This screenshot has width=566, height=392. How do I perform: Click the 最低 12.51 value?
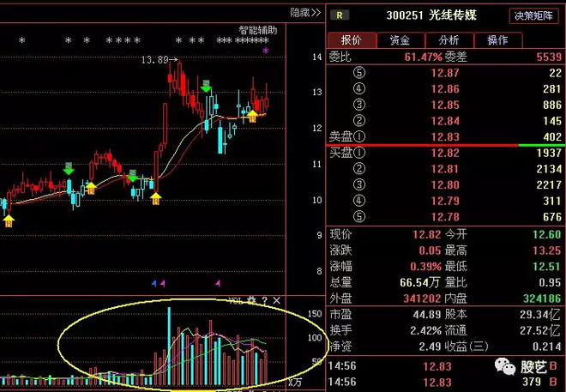point(547,267)
